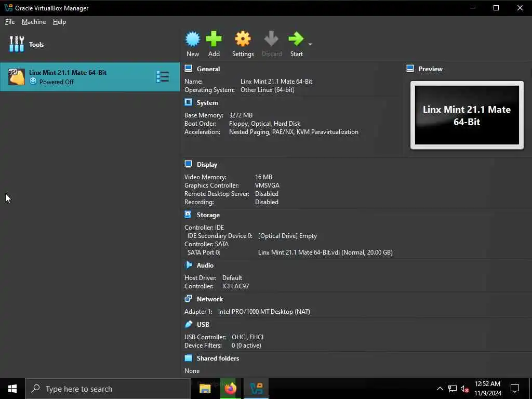Click the Video Memory 16 MB value
The image size is (532, 399).
[x=263, y=177]
